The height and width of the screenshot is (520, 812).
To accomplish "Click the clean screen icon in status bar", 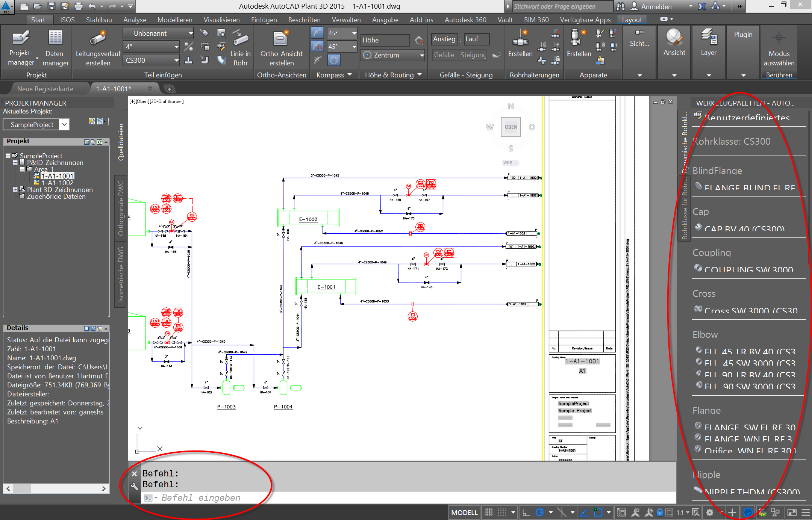I will [x=792, y=512].
